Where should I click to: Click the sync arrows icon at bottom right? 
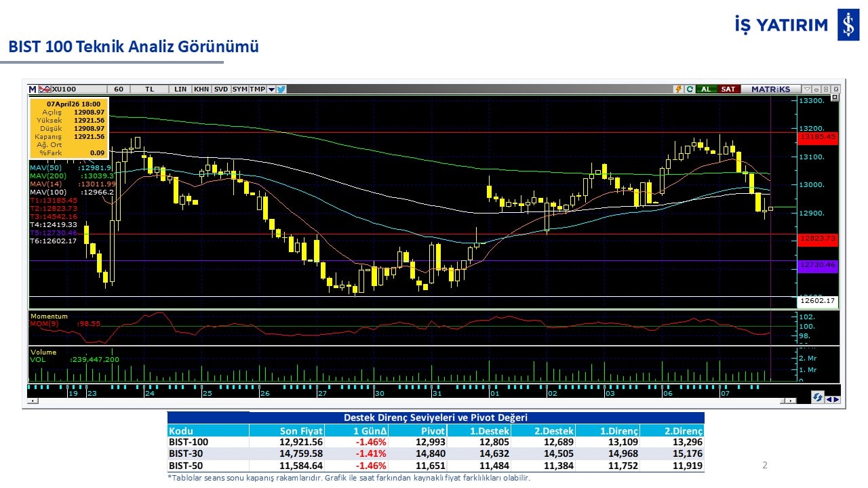pyautogui.click(x=818, y=398)
